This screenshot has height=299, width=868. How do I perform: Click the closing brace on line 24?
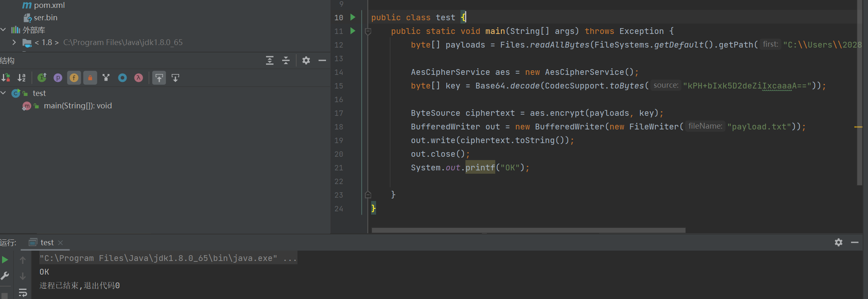pyautogui.click(x=374, y=208)
